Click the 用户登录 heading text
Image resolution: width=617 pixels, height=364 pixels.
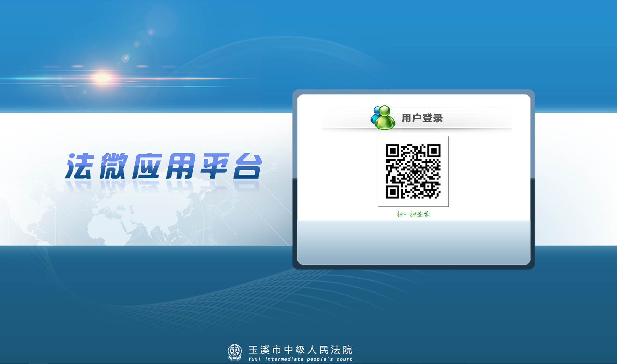point(422,118)
